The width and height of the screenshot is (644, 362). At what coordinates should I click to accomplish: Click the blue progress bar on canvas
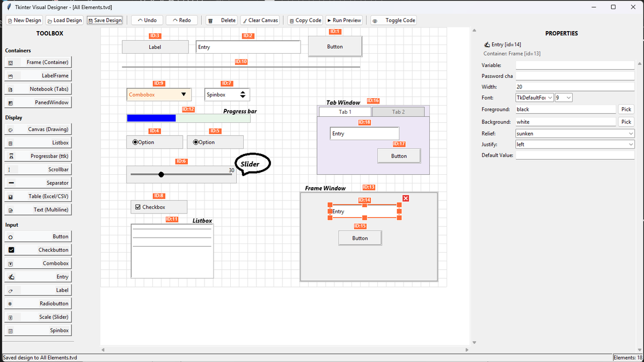[151, 118]
